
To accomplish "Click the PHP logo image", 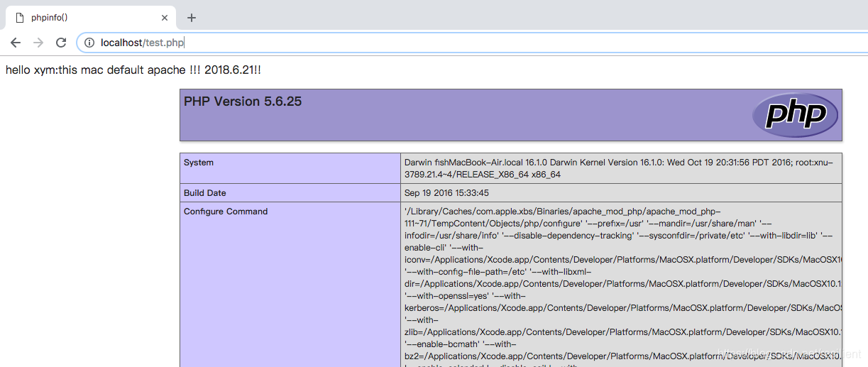I will tap(795, 114).
